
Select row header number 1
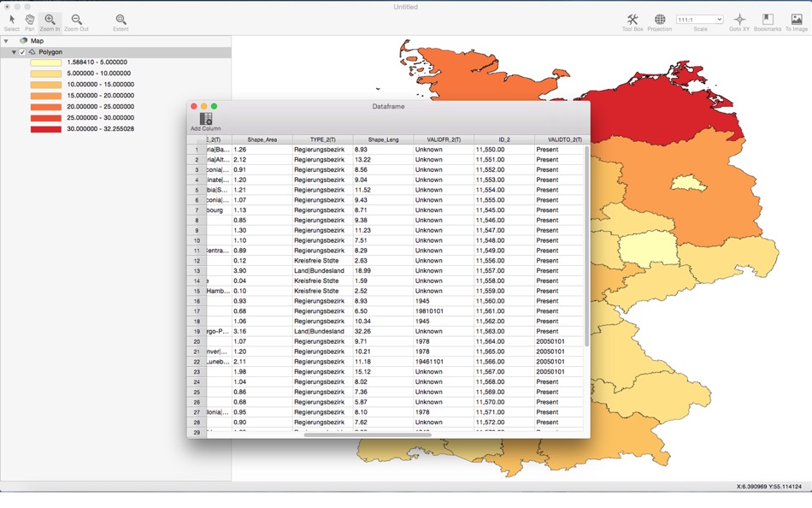tap(197, 150)
